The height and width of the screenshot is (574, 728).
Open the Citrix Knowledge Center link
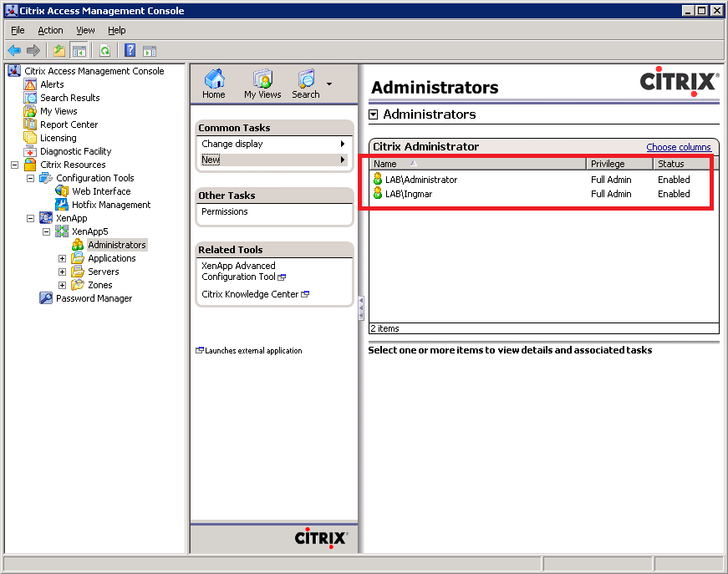[250, 294]
